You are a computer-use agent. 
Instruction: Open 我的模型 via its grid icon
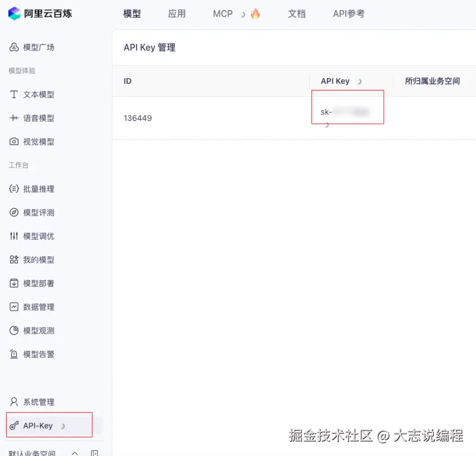(14, 259)
